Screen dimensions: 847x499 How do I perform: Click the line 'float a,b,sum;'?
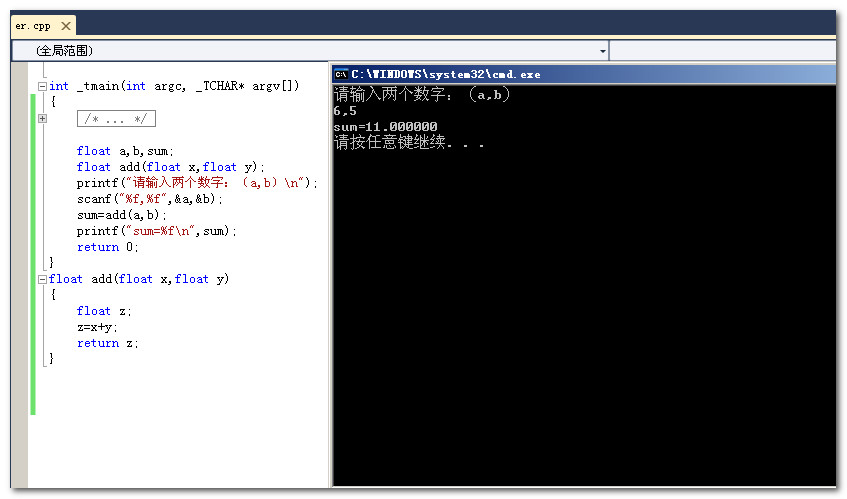coord(125,151)
